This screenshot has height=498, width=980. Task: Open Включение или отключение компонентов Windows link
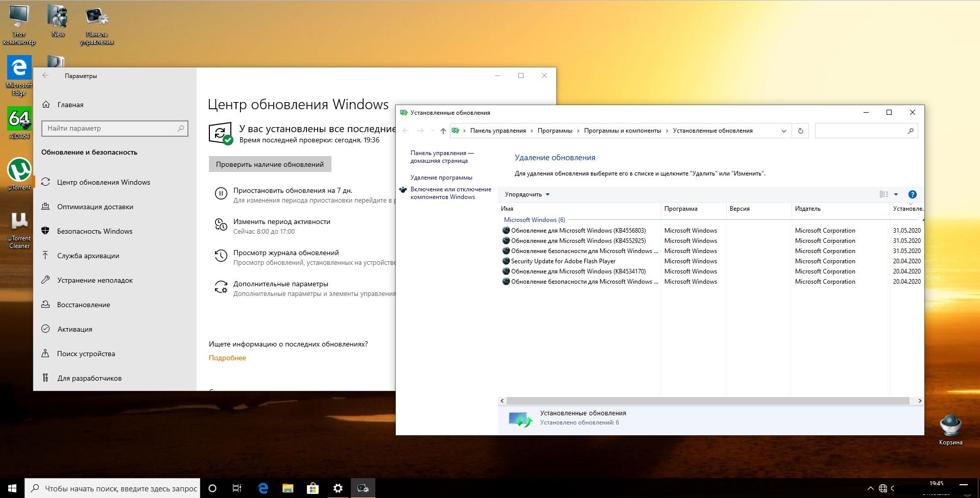point(450,193)
